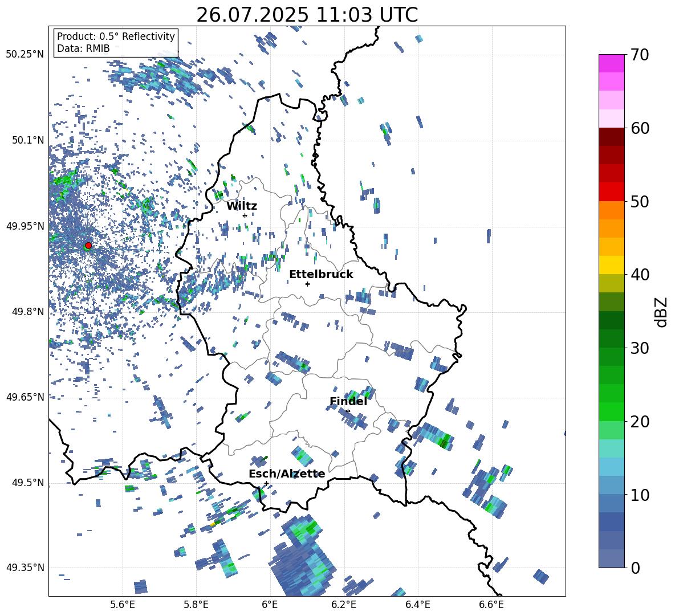
Task: Click the 60 colorbar tick label
Action: coord(639,128)
